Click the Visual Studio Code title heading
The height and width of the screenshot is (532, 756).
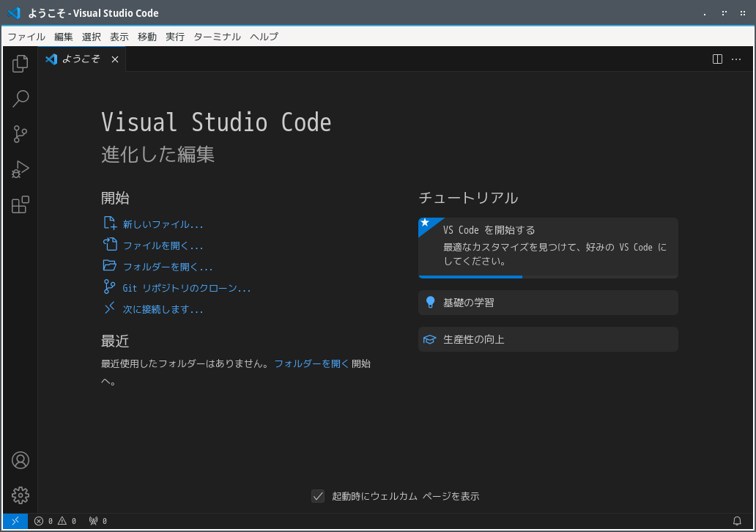click(216, 122)
